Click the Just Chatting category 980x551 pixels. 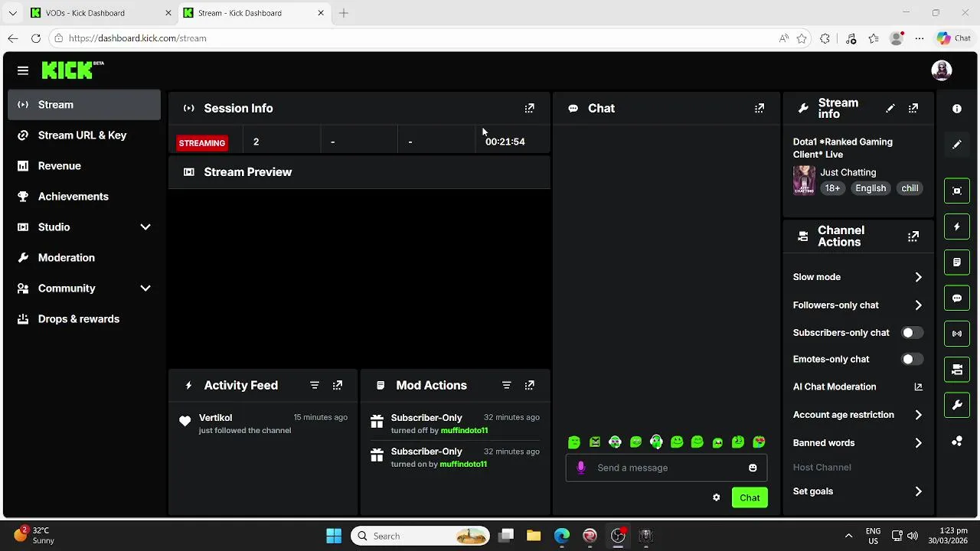[848, 173]
